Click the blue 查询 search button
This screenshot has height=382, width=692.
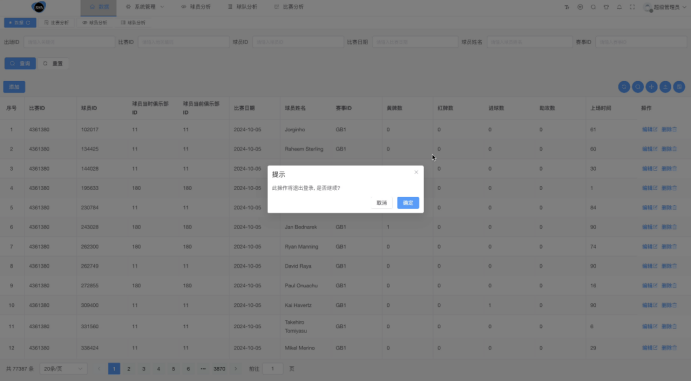[20, 64]
